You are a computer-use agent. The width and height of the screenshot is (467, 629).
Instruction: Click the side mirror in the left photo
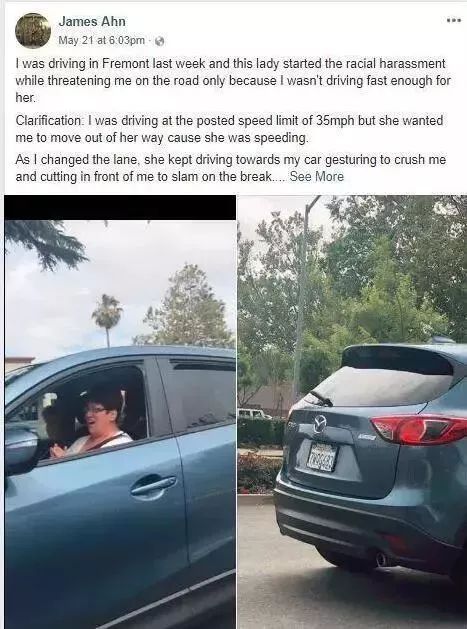coord(21,446)
